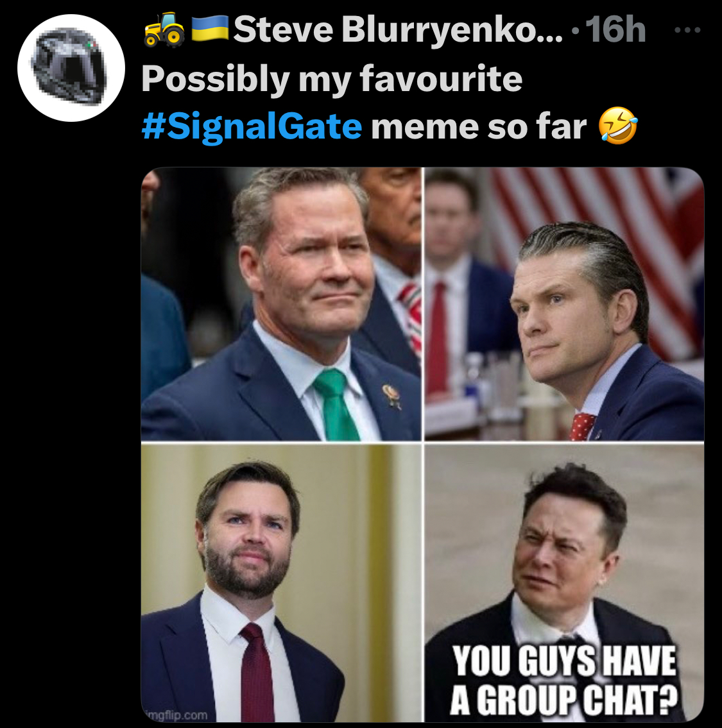Click the laughing emoji ending the tweet
Image resolution: width=722 pixels, height=728 pixels.
coord(618,125)
